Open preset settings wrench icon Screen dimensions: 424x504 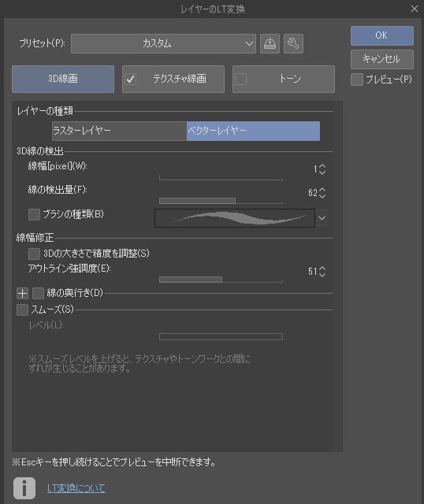click(x=293, y=43)
